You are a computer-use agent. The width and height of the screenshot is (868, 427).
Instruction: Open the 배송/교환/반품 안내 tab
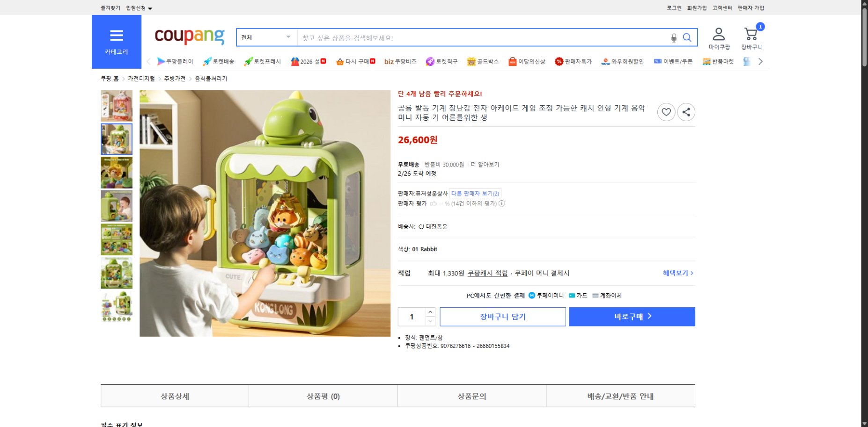620,396
